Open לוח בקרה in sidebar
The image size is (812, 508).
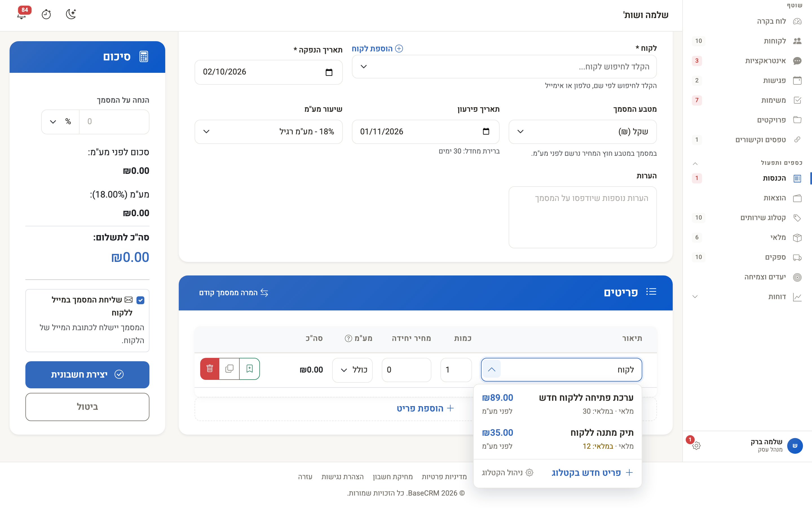point(747,21)
